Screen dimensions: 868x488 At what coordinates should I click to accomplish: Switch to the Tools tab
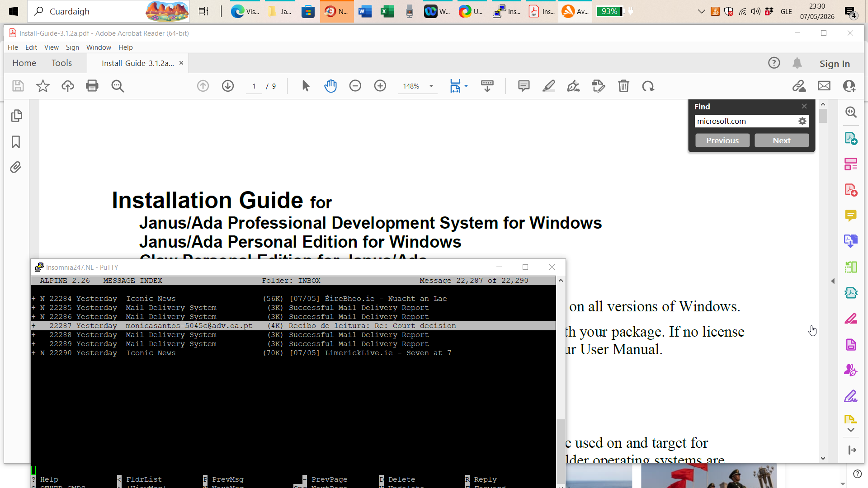click(x=61, y=63)
